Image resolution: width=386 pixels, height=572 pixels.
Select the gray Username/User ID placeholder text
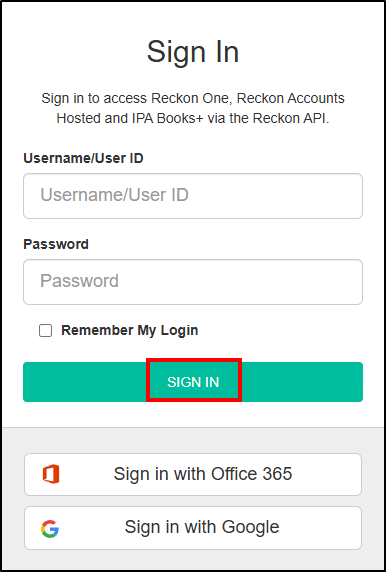[x=114, y=195]
